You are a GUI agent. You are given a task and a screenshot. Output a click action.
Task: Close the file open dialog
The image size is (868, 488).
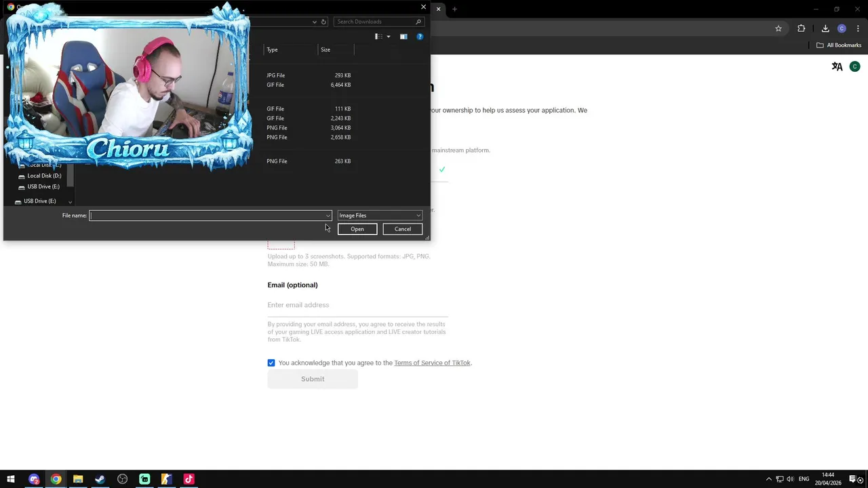tap(424, 7)
